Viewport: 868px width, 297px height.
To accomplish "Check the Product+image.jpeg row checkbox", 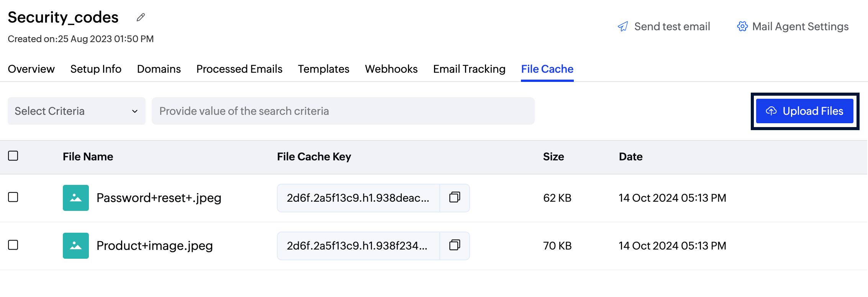I will coord(13,245).
